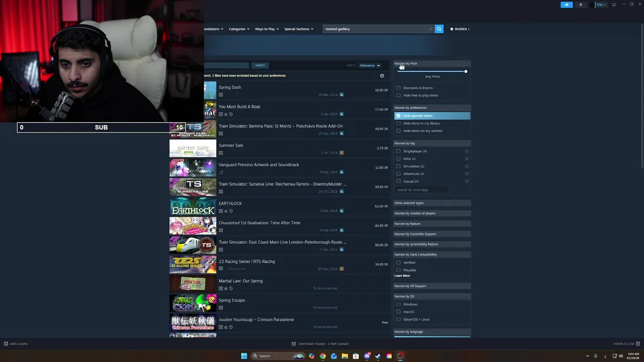Click the Search button above results
This screenshot has width=644, height=362.
[x=260, y=65]
